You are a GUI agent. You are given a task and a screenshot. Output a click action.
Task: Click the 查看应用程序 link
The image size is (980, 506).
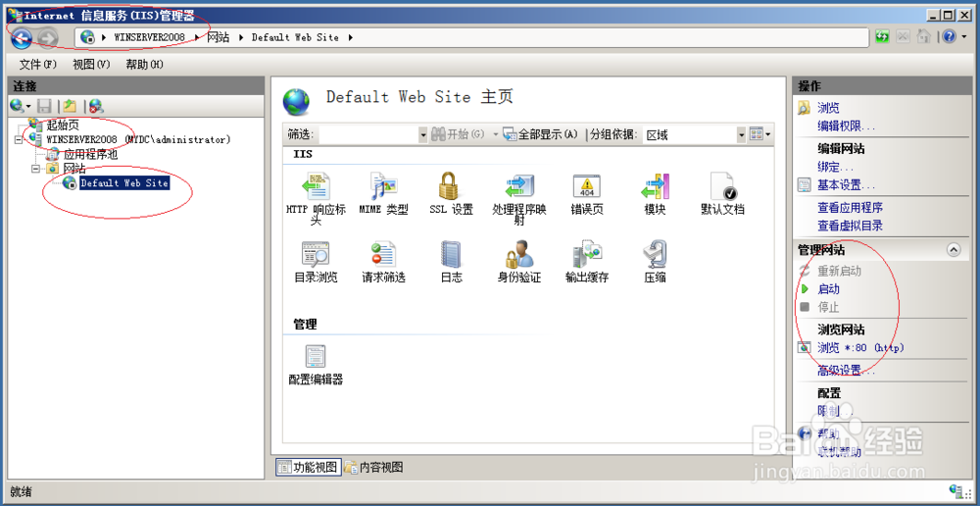[850, 208]
